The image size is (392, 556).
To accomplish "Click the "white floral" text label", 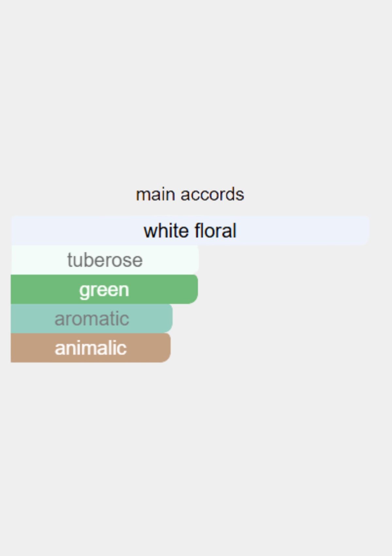I will tap(190, 231).
